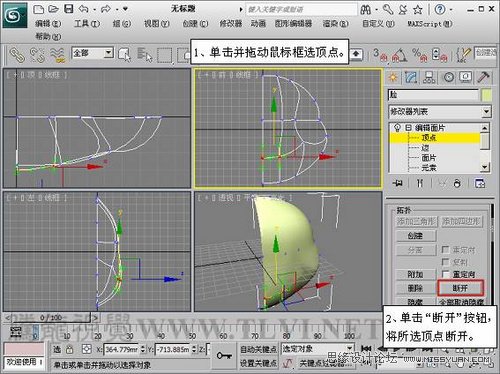Switch to Motion panel wheel tab
Image resolution: width=500 pixels, height=374 pixels.
449,77
